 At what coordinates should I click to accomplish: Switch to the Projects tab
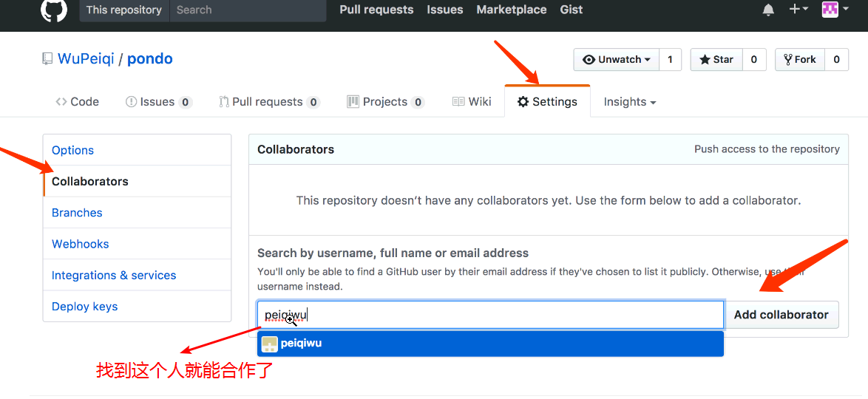(x=386, y=102)
